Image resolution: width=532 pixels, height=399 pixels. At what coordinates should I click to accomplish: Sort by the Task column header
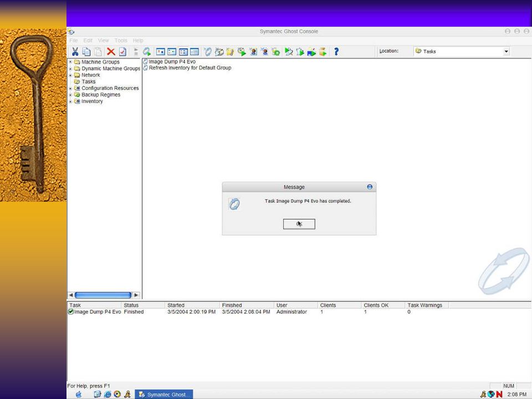click(x=94, y=305)
